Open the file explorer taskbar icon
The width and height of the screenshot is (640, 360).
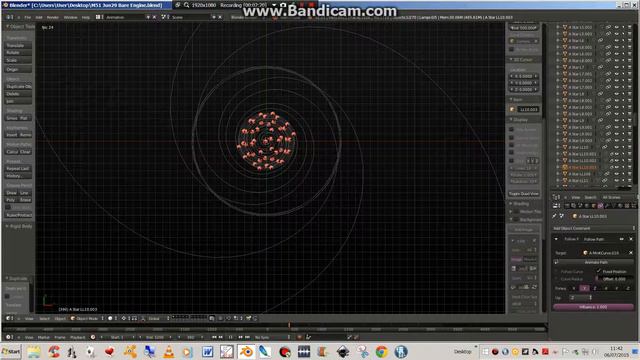click(x=34, y=351)
